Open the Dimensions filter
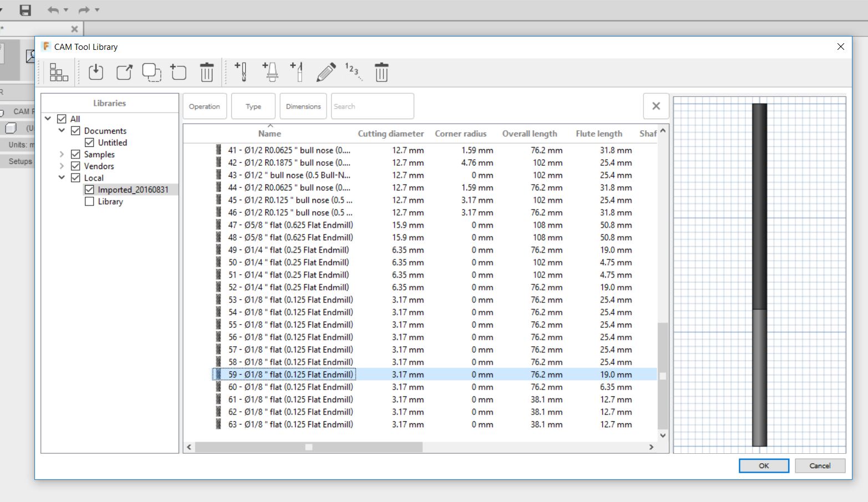 coord(303,106)
